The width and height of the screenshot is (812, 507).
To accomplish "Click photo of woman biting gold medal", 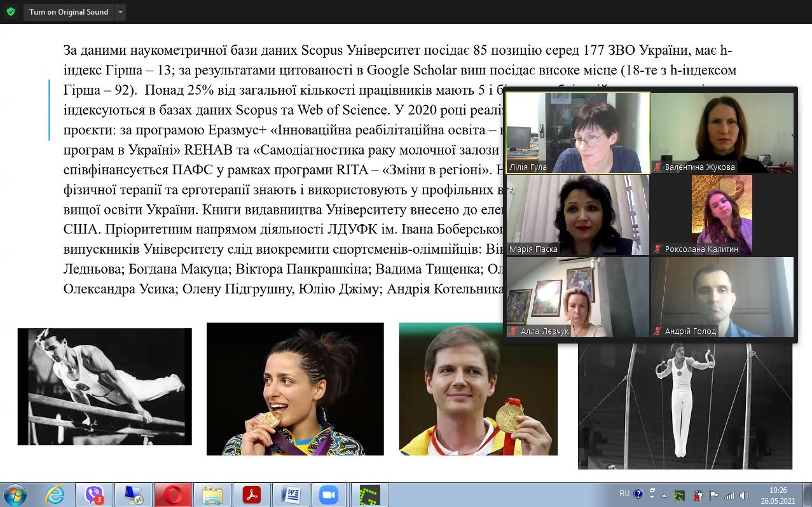I will 295,389.
